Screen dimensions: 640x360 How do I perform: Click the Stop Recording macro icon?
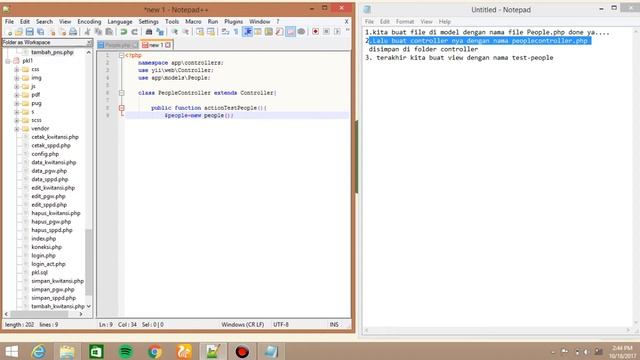(326, 32)
